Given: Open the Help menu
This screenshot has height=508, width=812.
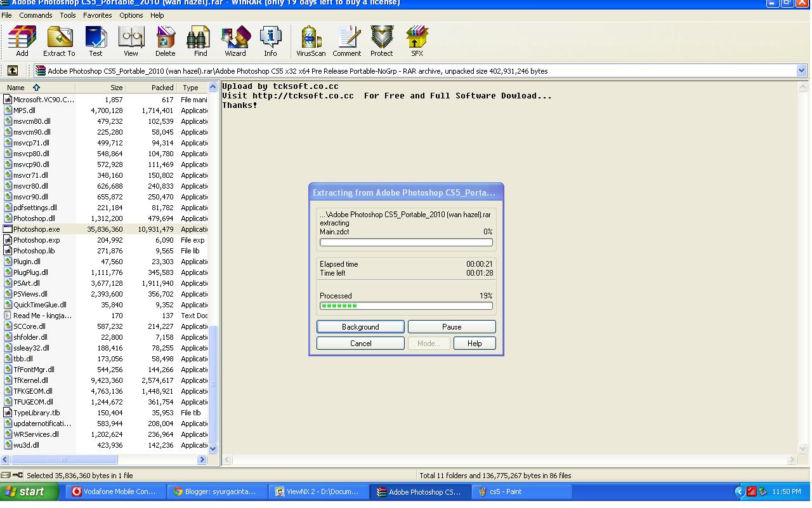Looking at the screenshot, I should (x=157, y=15).
